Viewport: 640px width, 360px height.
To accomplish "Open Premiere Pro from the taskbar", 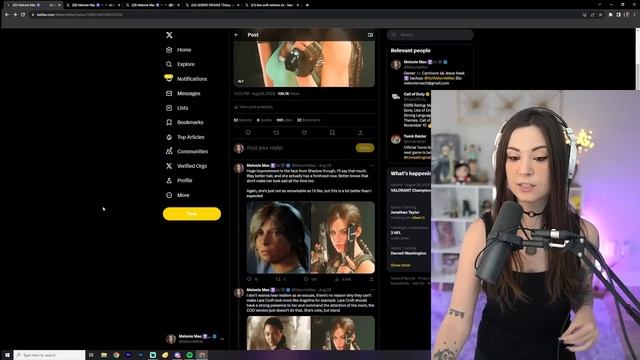I will (128, 355).
